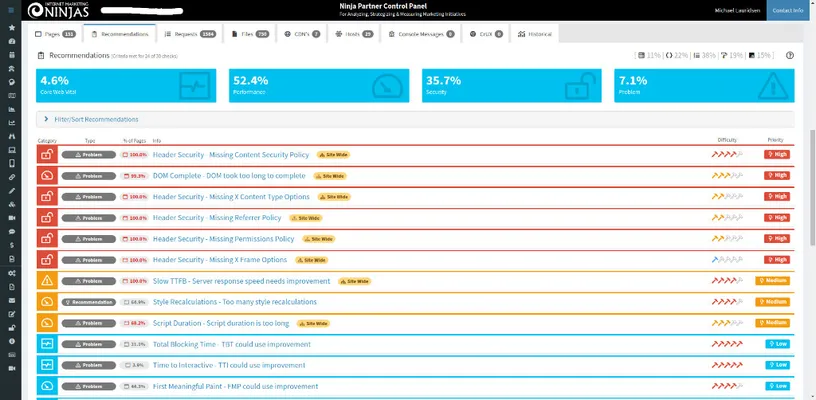
Task: Click the warning triangle icon on Slow TTFB row
Action: 47,281
